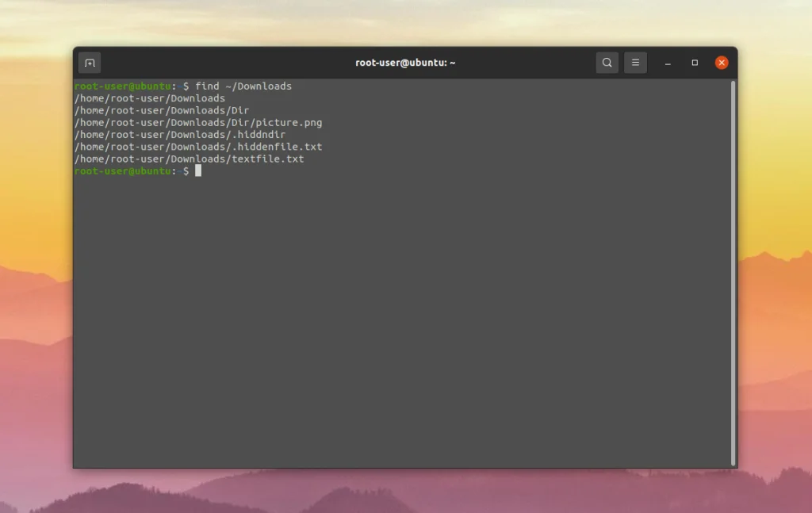Open the hamburger menu in the titlebar
The image size is (812, 513).
click(x=635, y=62)
